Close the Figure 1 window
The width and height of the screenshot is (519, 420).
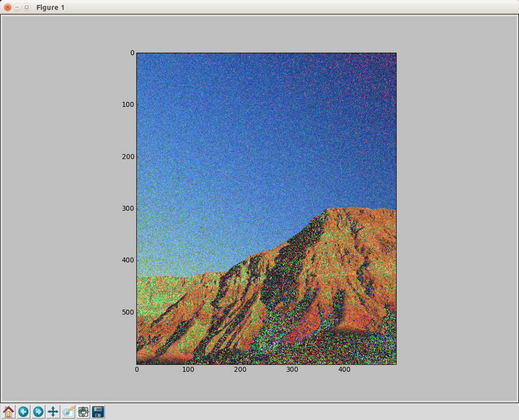(7, 7)
